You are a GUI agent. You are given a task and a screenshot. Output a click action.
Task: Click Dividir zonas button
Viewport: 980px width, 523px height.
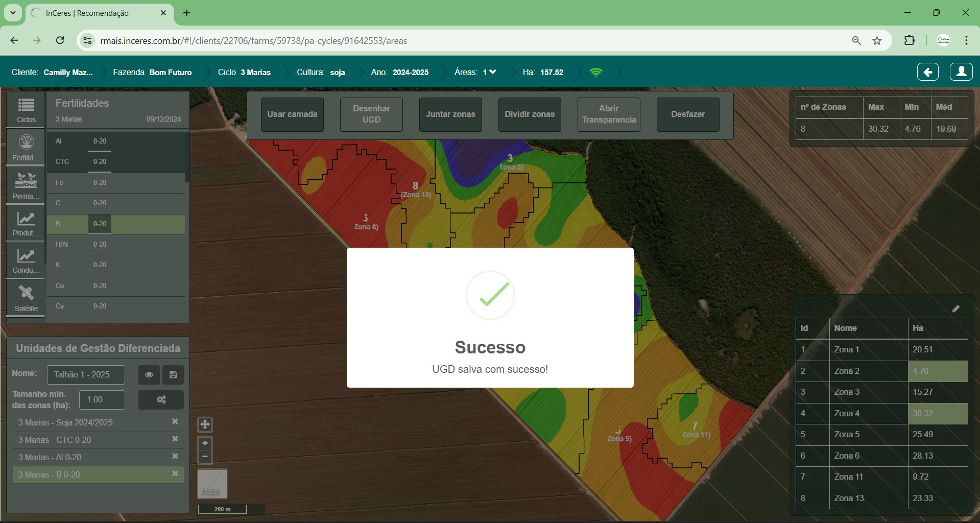(x=530, y=114)
